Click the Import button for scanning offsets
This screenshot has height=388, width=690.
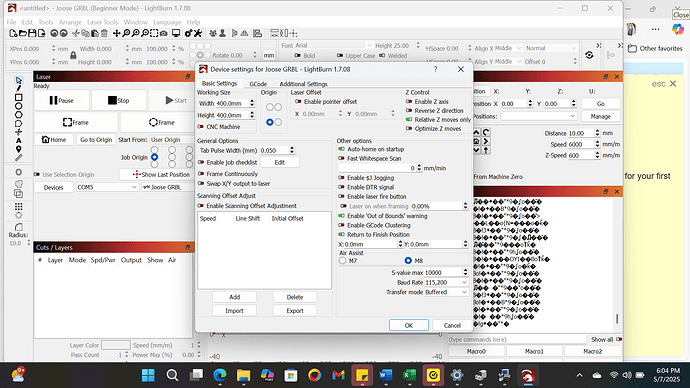(x=234, y=311)
